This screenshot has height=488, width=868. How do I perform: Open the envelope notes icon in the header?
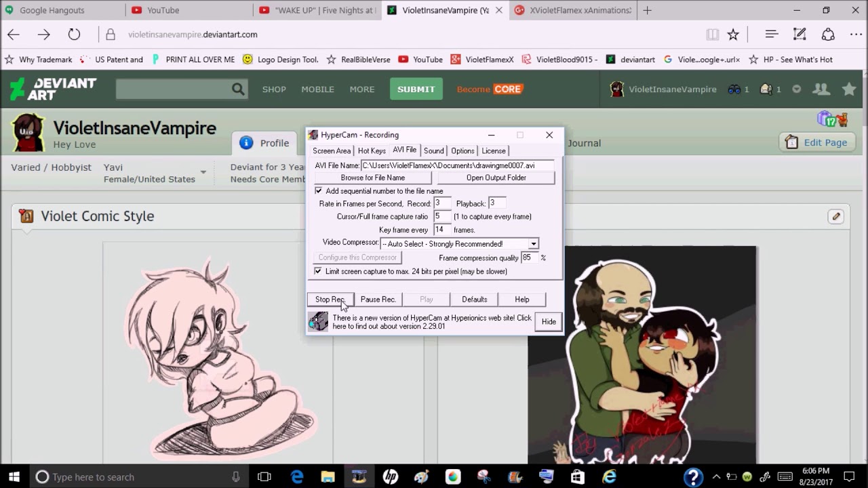click(x=766, y=89)
